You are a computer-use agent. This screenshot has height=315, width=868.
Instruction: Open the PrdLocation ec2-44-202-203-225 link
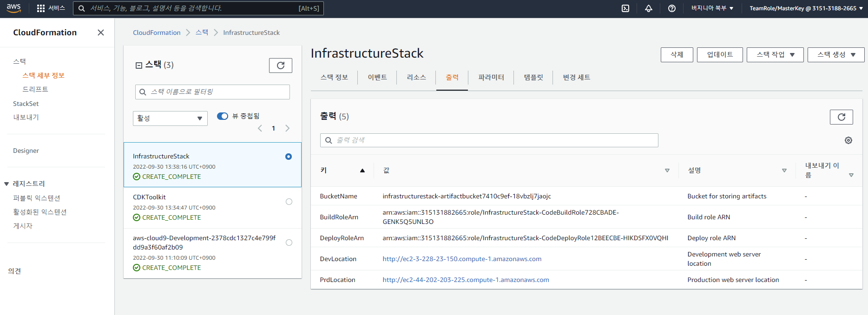click(x=466, y=280)
